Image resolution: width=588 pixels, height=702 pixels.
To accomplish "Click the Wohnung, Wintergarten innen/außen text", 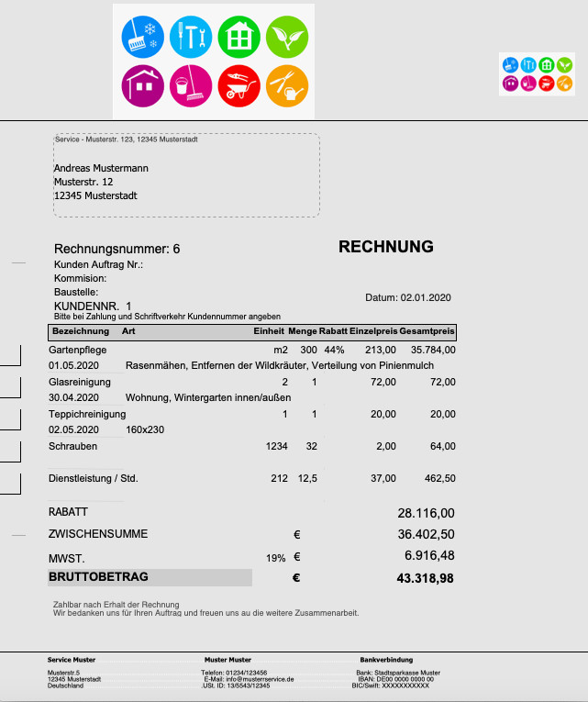I will [x=208, y=398].
